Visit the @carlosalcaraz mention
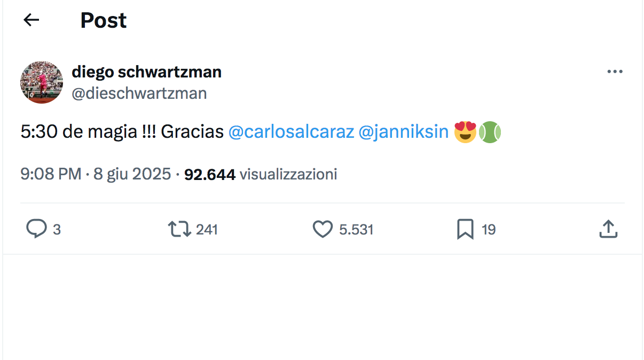Image resolution: width=644 pixels, height=360 pixels. [291, 132]
